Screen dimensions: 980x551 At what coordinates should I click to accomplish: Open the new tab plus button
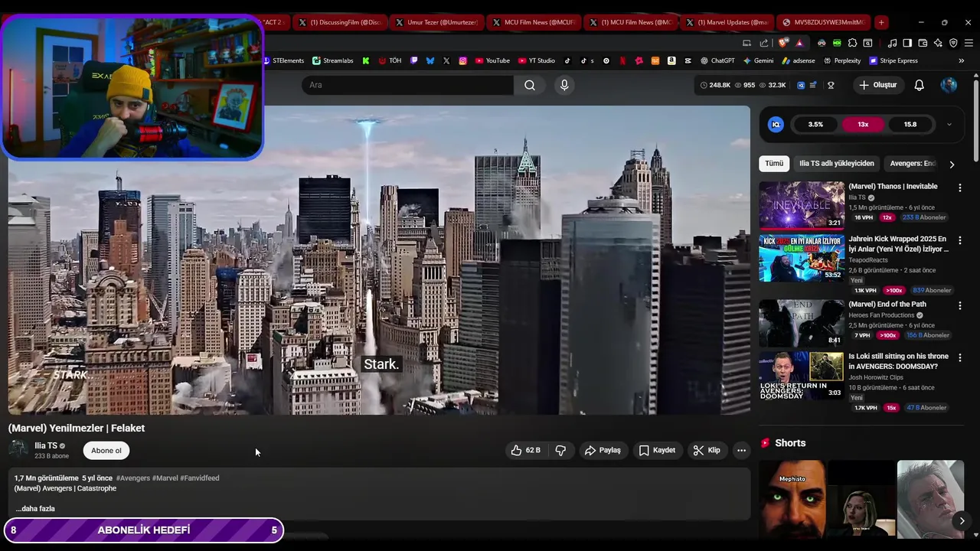click(x=881, y=22)
